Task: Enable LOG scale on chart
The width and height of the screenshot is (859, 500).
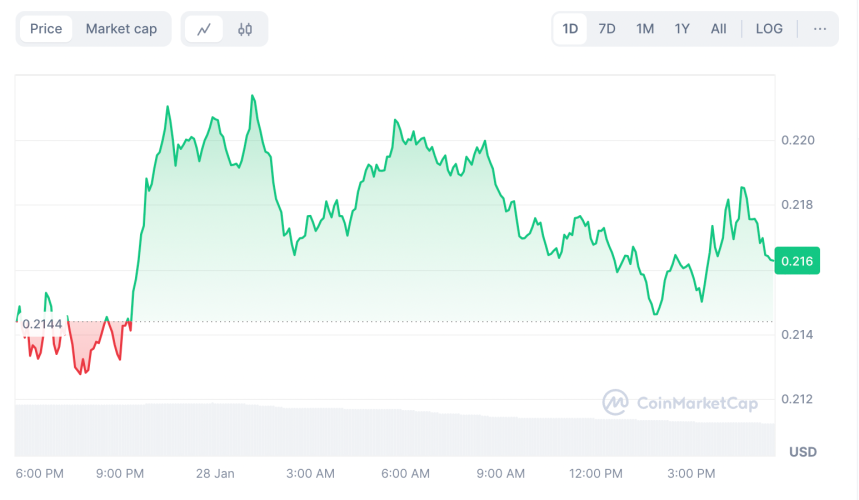Action: 769,29
